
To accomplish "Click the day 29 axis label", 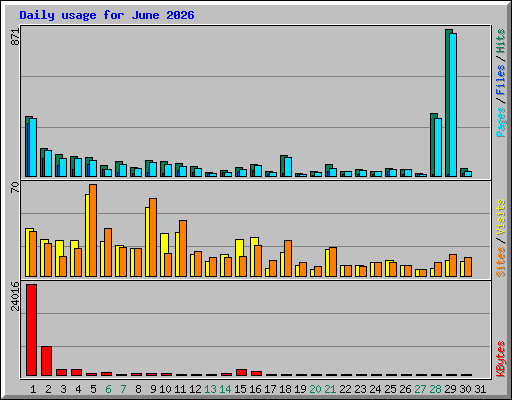I will 450,389.
